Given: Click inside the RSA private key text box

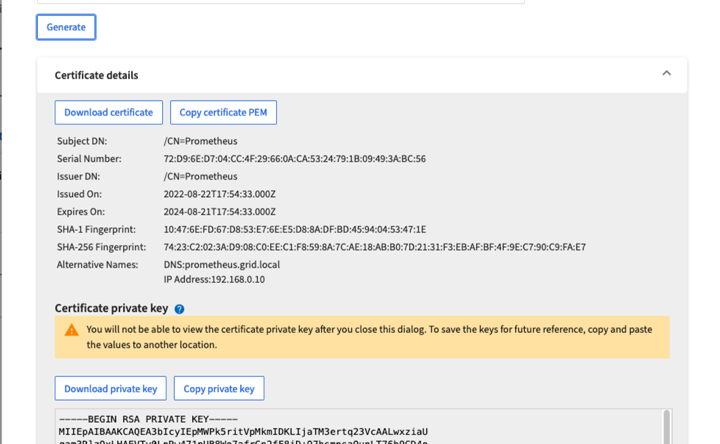Looking at the screenshot, I should (358, 427).
